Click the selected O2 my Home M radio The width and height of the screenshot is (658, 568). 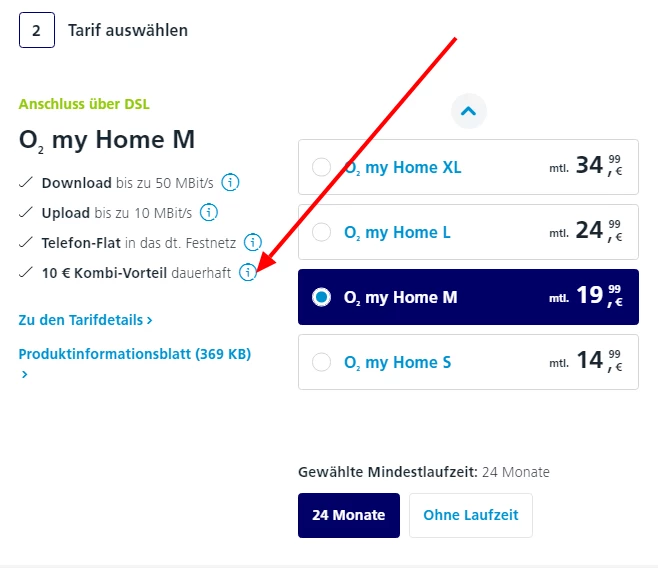[x=322, y=297]
